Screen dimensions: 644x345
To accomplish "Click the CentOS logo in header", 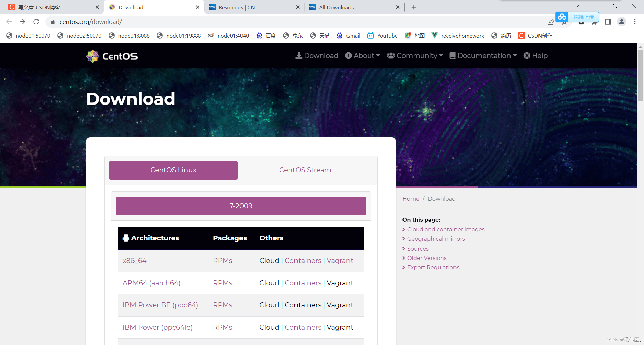I will click(112, 56).
